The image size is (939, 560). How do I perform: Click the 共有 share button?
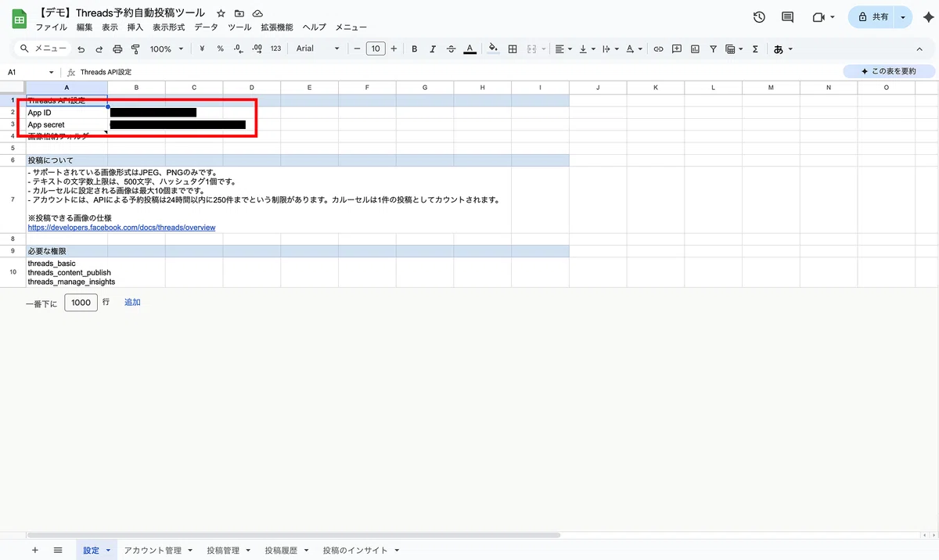(872, 17)
